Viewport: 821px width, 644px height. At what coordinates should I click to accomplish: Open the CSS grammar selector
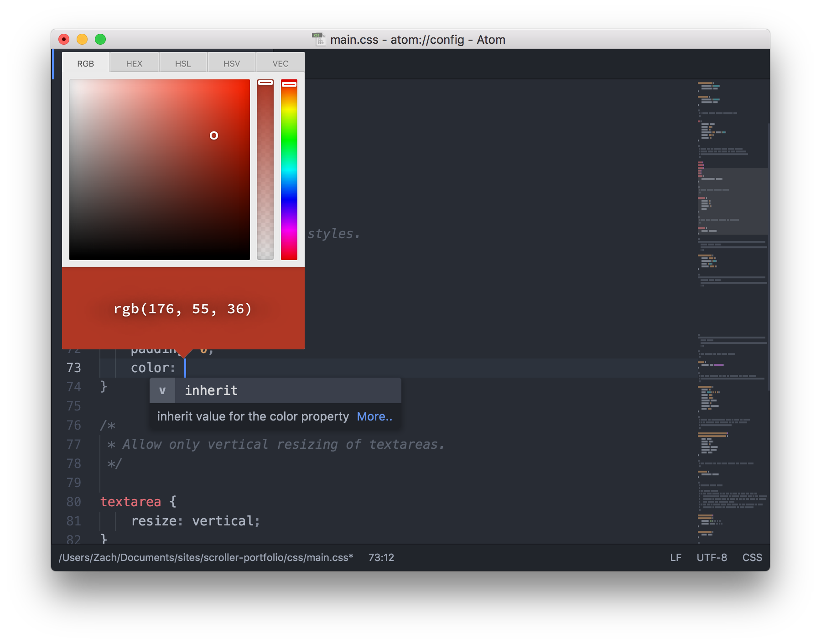tap(752, 557)
